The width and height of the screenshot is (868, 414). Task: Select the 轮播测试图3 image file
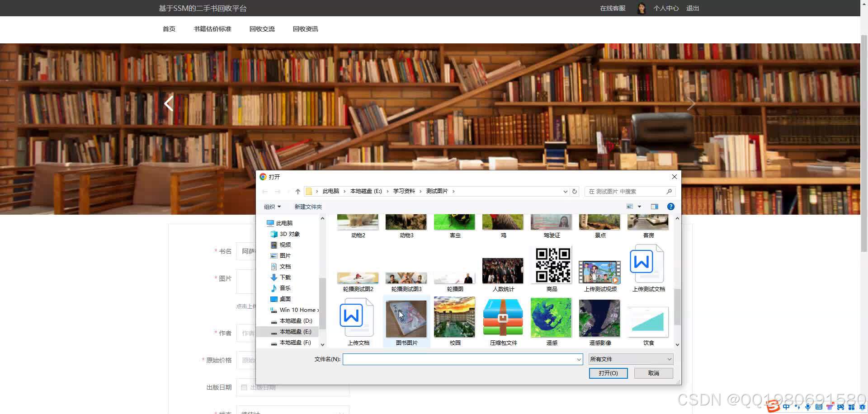(406, 282)
